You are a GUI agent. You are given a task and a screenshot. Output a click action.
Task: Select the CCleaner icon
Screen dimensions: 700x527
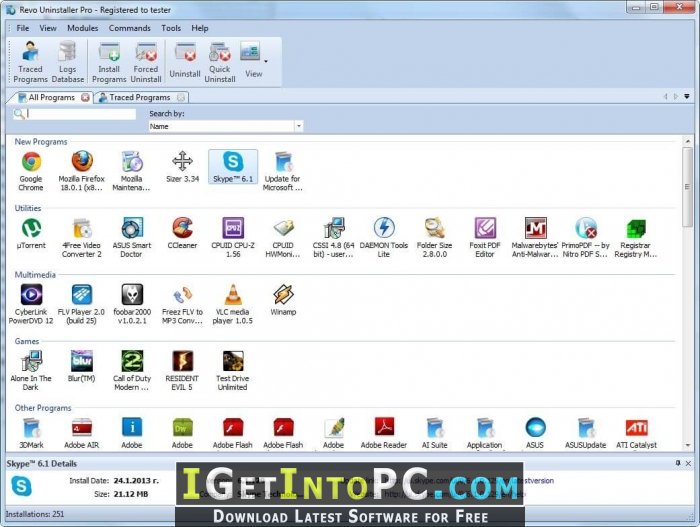click(182, 234)
